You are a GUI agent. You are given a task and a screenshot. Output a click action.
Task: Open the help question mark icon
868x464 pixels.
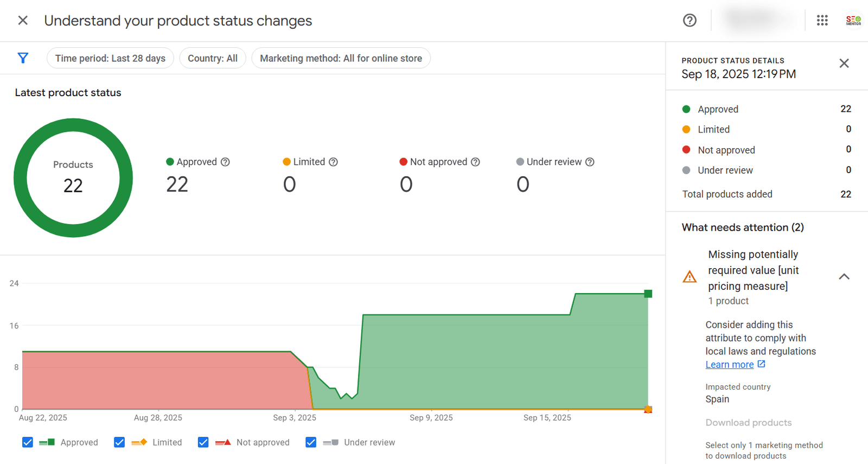point(690,21)
